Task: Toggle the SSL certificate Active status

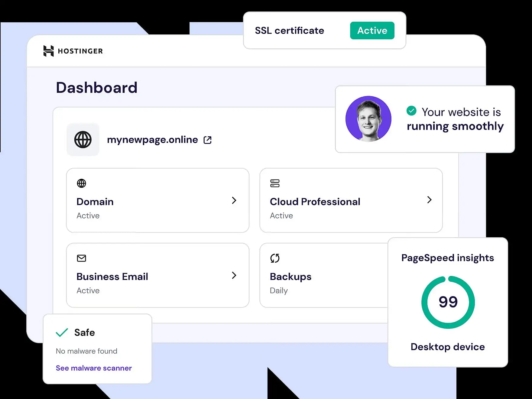Action: click(x=372, y=30)
